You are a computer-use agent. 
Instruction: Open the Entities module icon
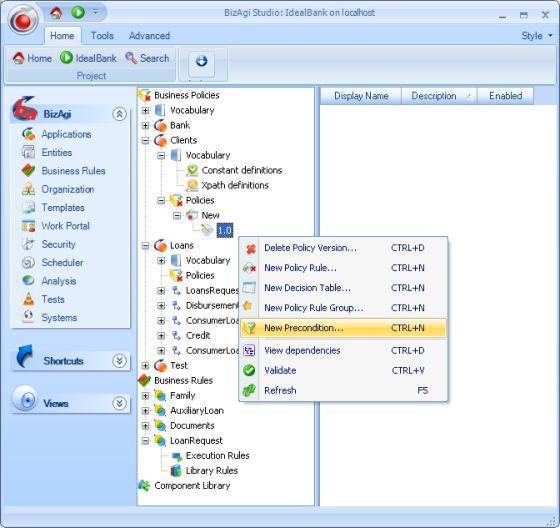pyautogui.click(x=29, y=153)
